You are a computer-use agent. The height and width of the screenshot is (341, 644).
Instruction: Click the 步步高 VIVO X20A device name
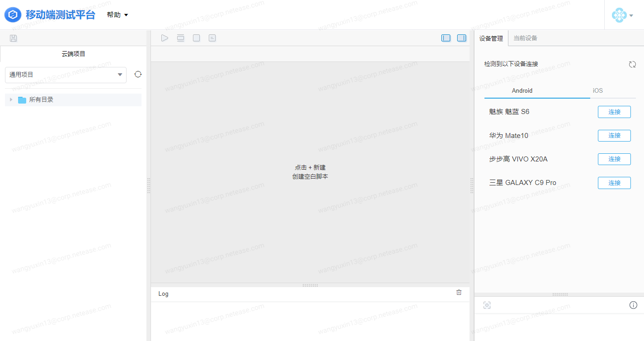pos(518,159)
